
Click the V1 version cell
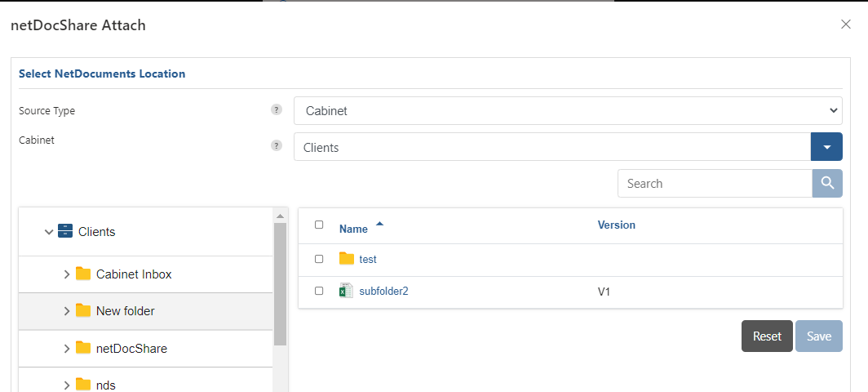tap(604, 292)
